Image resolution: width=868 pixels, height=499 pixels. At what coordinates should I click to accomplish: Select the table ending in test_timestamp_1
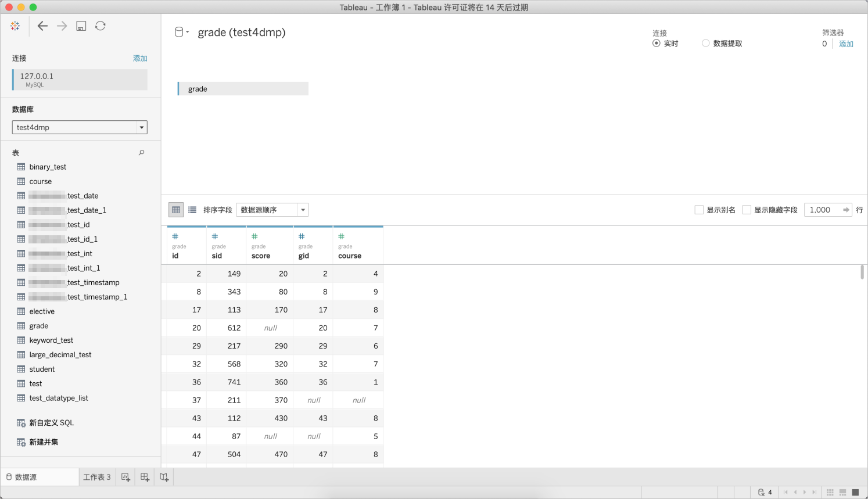pos(78,297)
